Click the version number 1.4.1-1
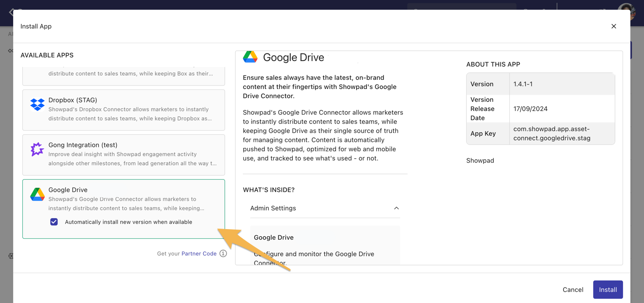644x303 pixels. pyautogui.click(x=523, y=84)
